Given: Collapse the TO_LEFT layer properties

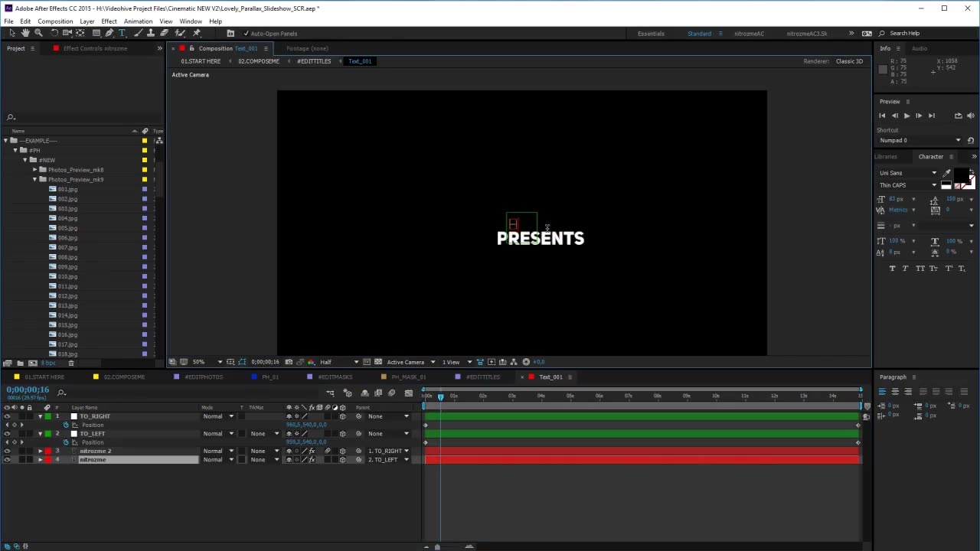Looking at the screenshot, I should coord(40,434).
